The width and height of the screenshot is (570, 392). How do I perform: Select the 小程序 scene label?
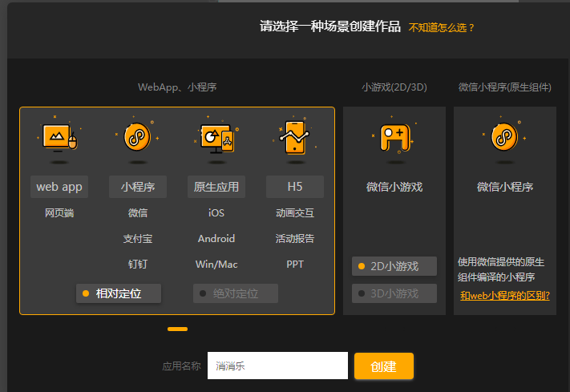[x=138, y=187]
